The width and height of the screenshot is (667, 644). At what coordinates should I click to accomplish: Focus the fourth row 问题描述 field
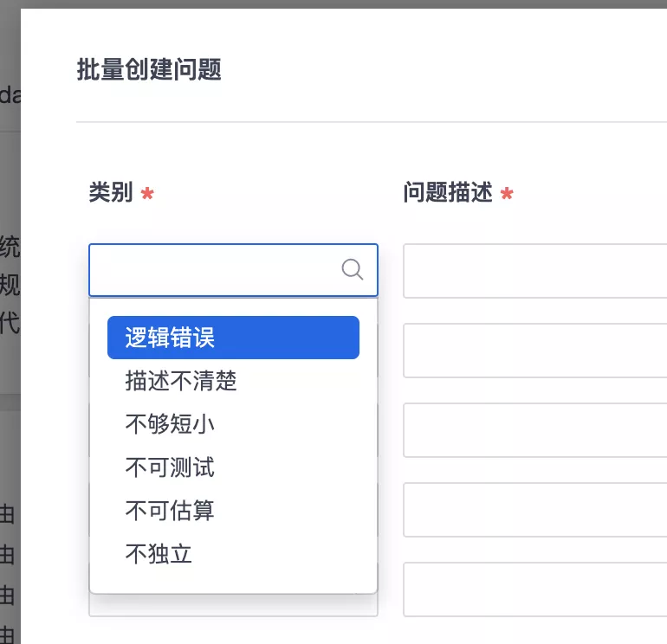coord(535,510)
